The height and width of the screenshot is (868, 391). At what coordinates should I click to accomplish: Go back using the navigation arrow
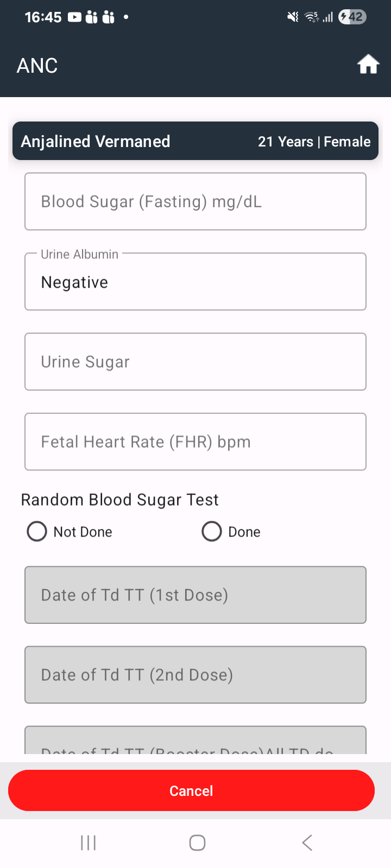click(307, 843)
